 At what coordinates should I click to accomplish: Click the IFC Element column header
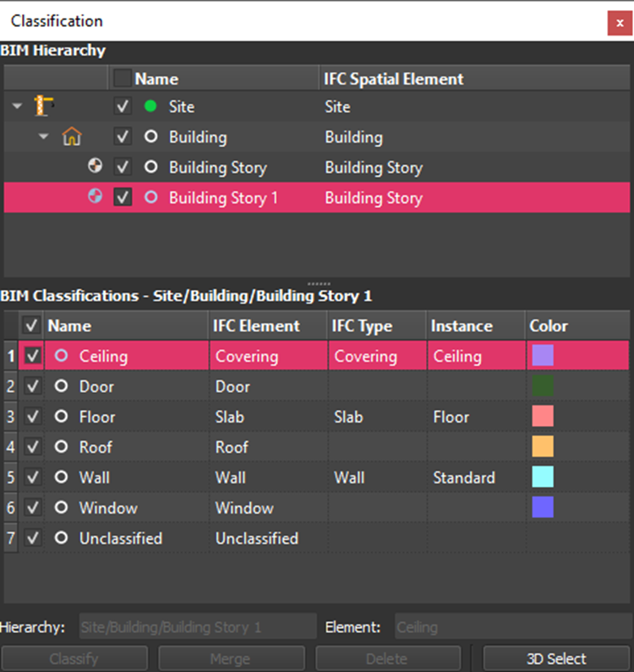click(257, 325)
